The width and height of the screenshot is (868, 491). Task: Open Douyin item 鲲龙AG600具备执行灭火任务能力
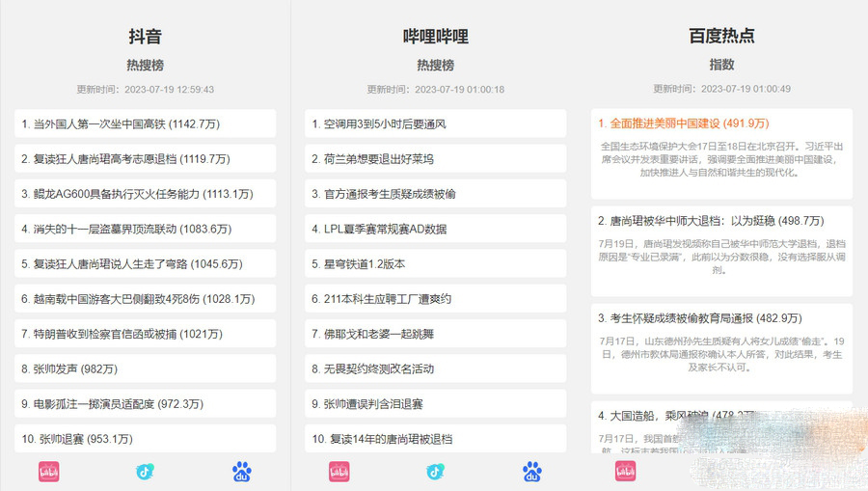[x=145, y=194]
